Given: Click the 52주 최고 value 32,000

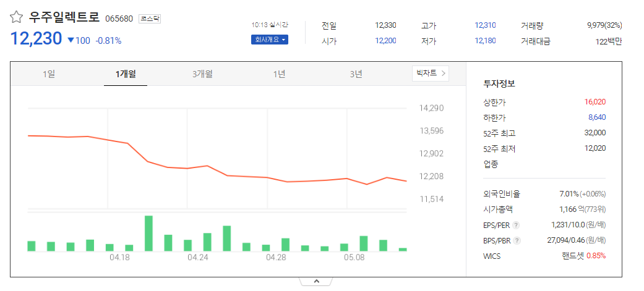Looking at the screenshot, I should pos(595,133).
